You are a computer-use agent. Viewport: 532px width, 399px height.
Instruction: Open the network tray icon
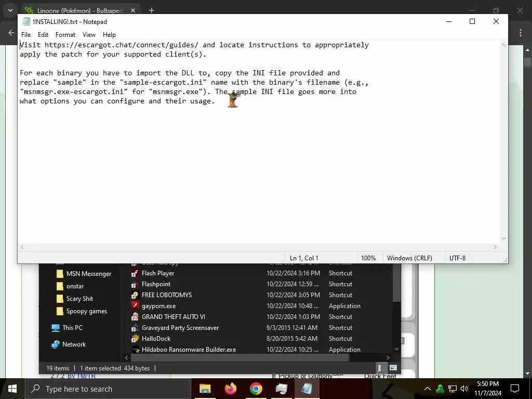453,389
